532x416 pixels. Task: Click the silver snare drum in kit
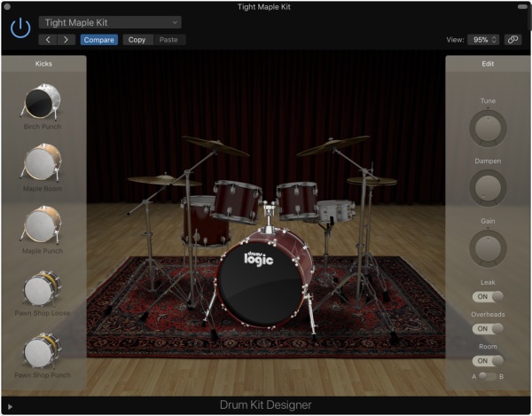pyautogui.click(x=336, y=211)
